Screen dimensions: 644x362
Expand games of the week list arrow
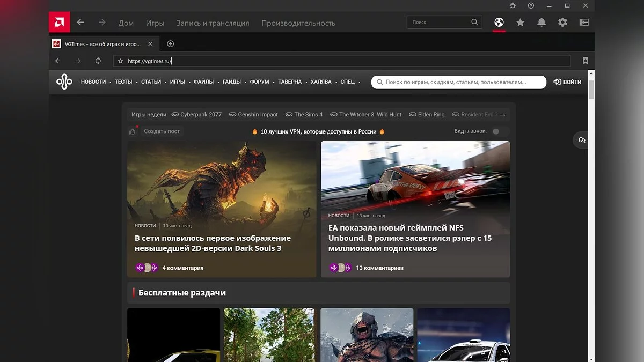click(x=503, y=115)
